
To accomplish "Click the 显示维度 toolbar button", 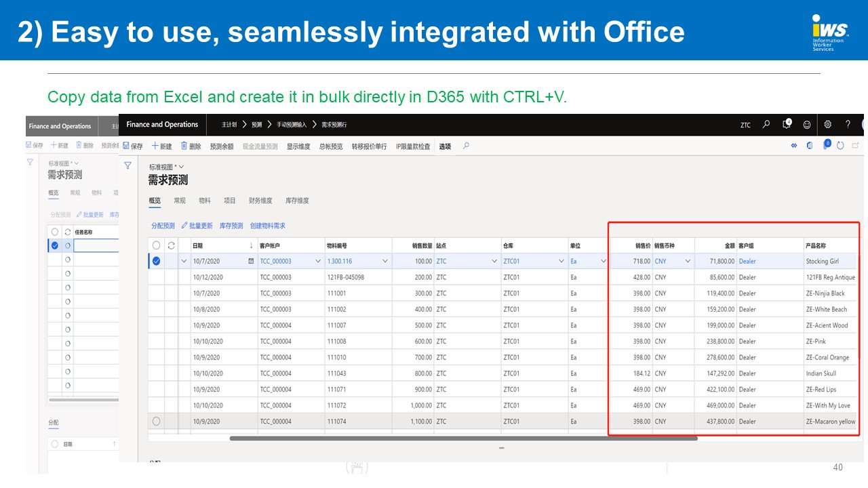I will [298, 146].
